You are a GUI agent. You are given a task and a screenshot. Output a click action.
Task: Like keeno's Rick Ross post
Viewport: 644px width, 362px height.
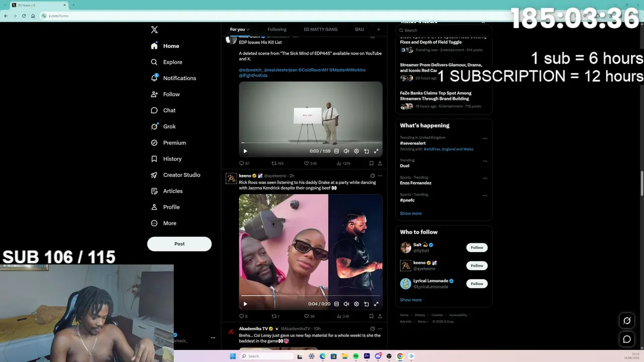coord(309,316)
